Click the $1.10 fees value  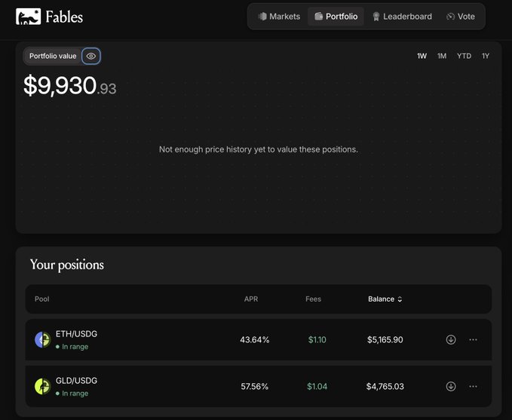317,340
